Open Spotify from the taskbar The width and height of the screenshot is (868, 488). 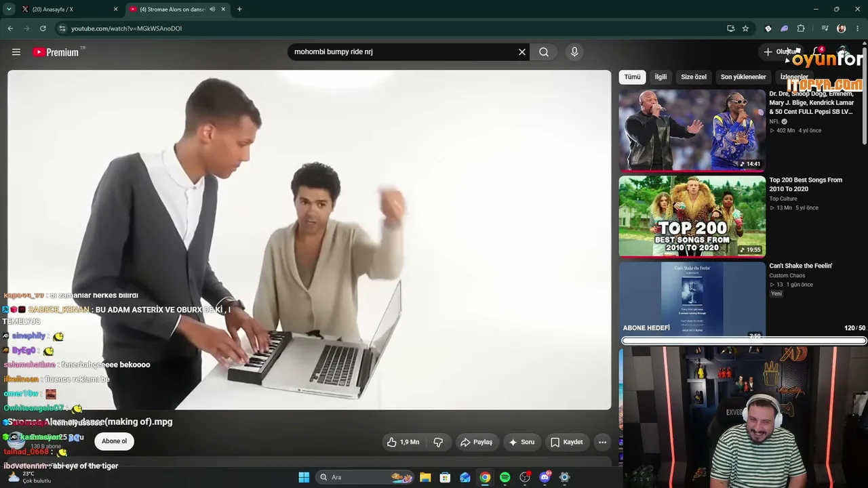[x=505, y=477]
